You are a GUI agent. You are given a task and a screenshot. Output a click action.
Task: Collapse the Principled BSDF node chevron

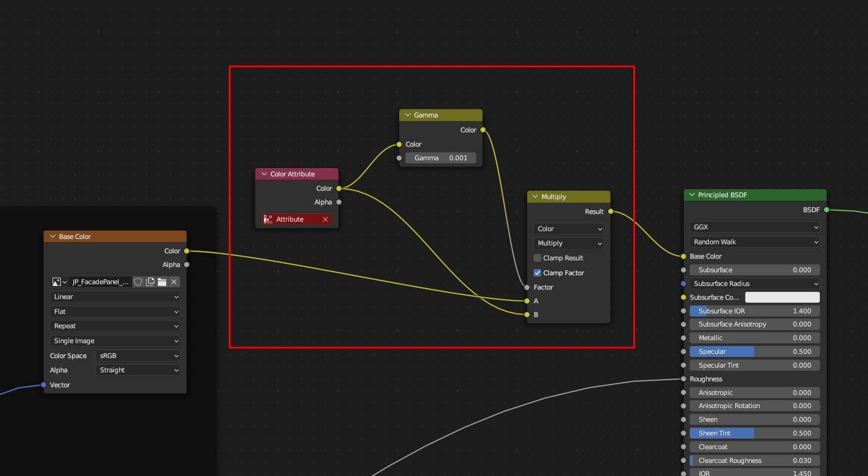(x=692, y=195)
